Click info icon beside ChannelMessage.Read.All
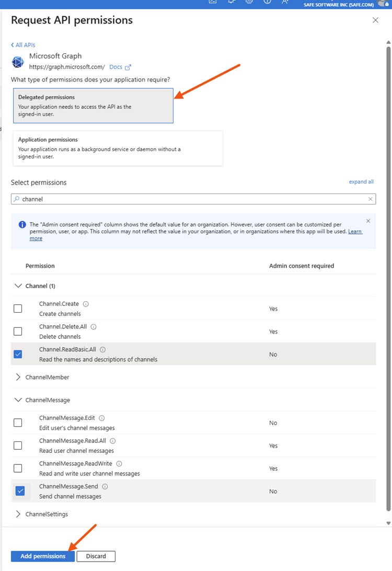The image size is (392, 571). click(112, 441)
